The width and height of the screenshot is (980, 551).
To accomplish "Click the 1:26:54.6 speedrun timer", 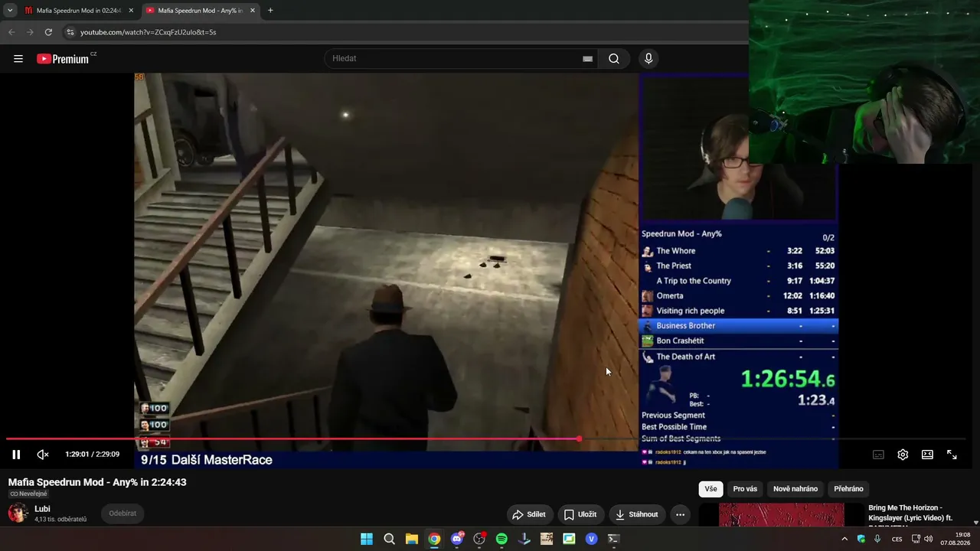I will pos(788,379).
